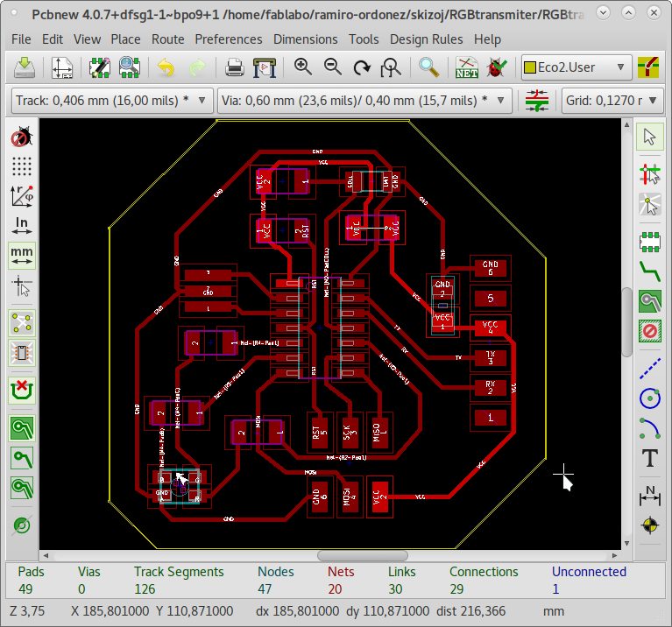The width and height of the screenshot is (672, 627).
Task: Open the Place menu
Action: (125, 39)
